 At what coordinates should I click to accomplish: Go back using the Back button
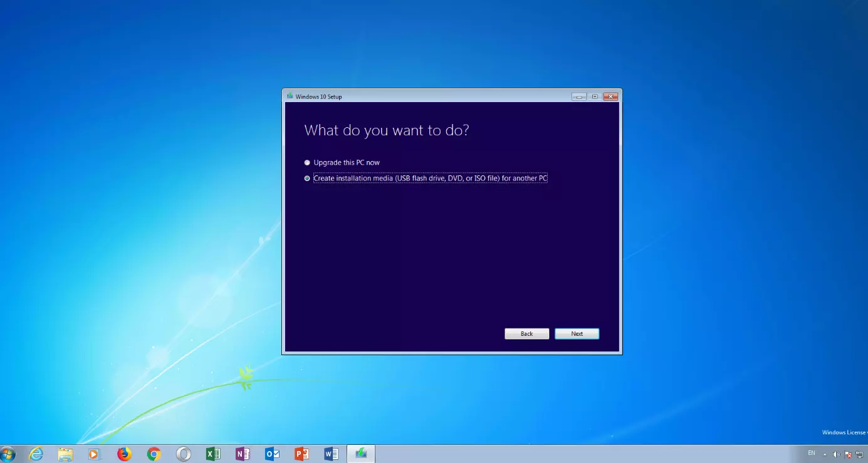tap(526, 334)
